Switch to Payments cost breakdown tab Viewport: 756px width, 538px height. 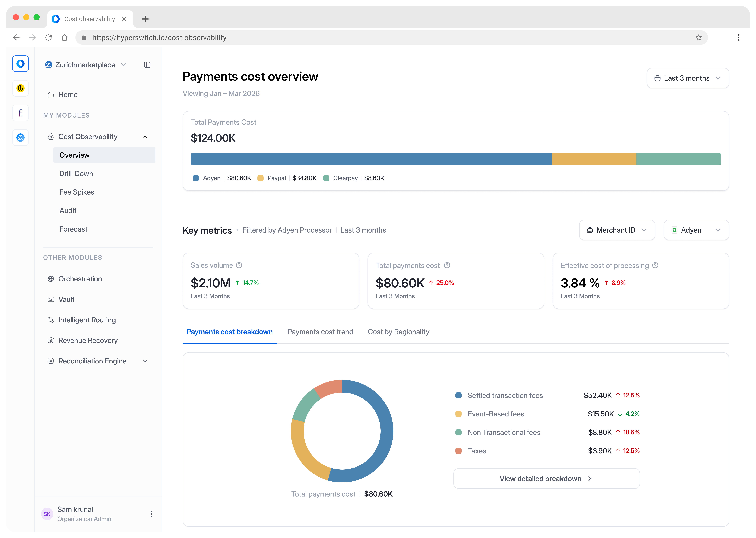(x=230, y=332)
